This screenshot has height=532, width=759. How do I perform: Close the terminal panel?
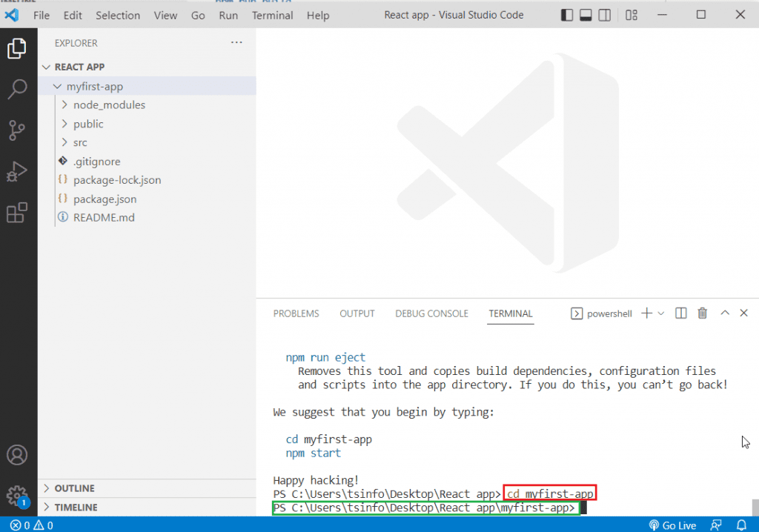point(744,313)
